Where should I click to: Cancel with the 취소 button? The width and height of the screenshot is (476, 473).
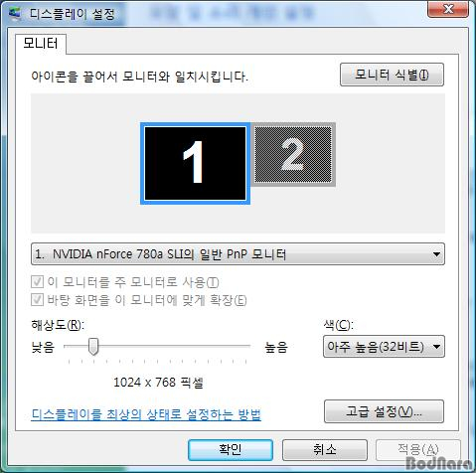(325, 450)
